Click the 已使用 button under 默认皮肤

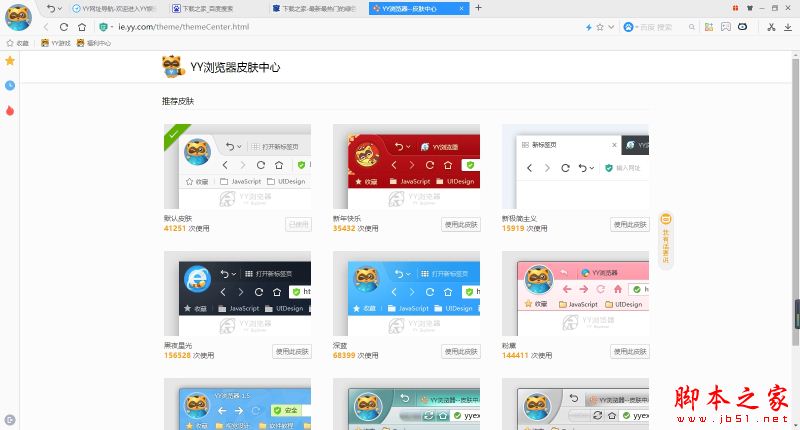(298, 224)
